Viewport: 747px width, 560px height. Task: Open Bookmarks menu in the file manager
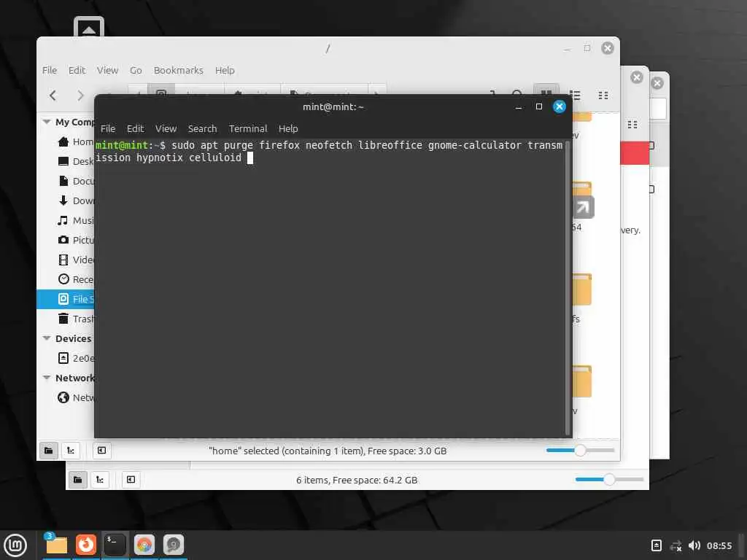(x=178, y=70)
